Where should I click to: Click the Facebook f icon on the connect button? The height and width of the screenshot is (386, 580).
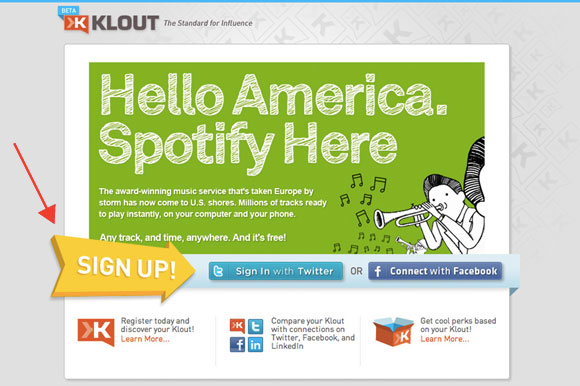[377, 271]
